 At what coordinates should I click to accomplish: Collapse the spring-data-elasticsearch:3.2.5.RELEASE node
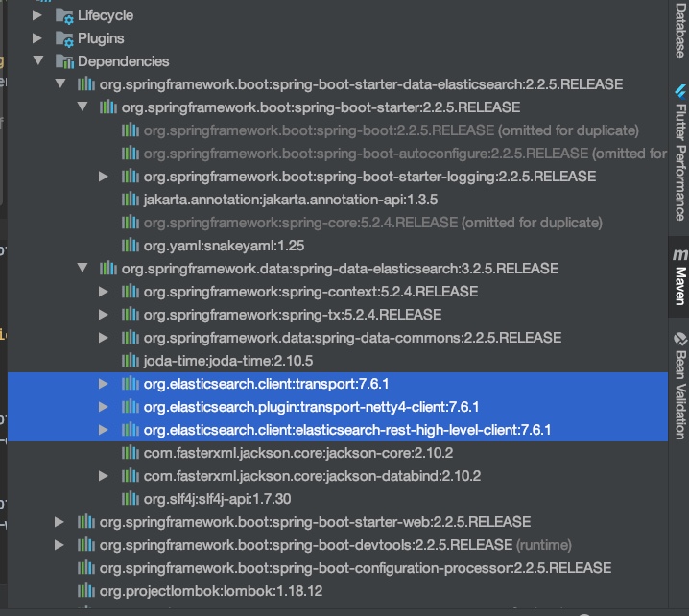(83, 269)
